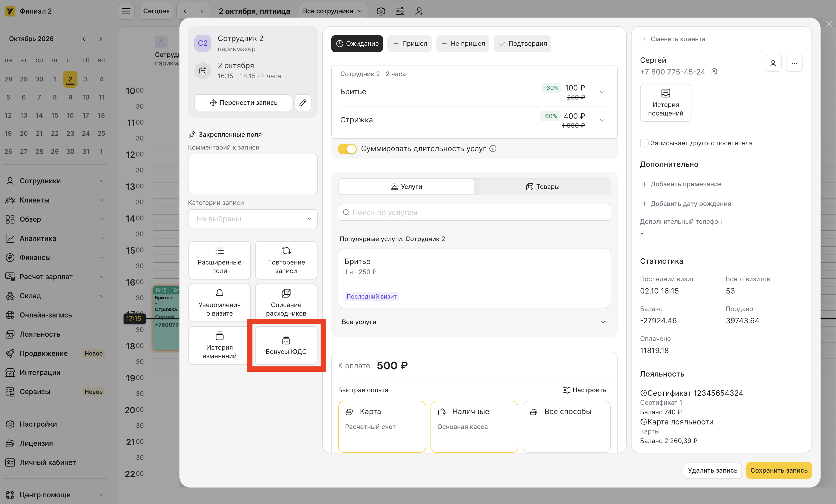This screenshot has width=836, height=504.
Task: Open История посещений tile
Action: coord(665,103)
